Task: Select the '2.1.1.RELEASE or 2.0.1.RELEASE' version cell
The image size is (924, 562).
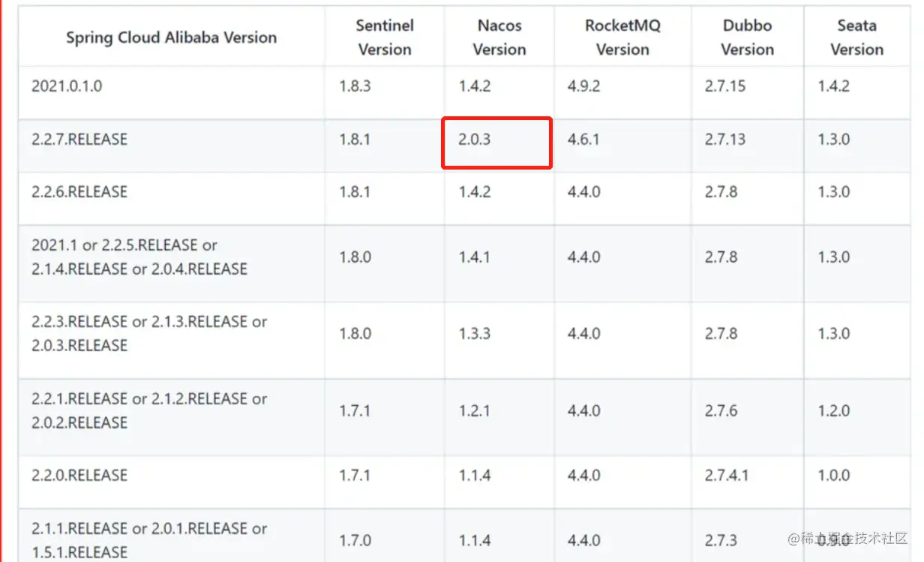Action: click(x=172, y=536)
